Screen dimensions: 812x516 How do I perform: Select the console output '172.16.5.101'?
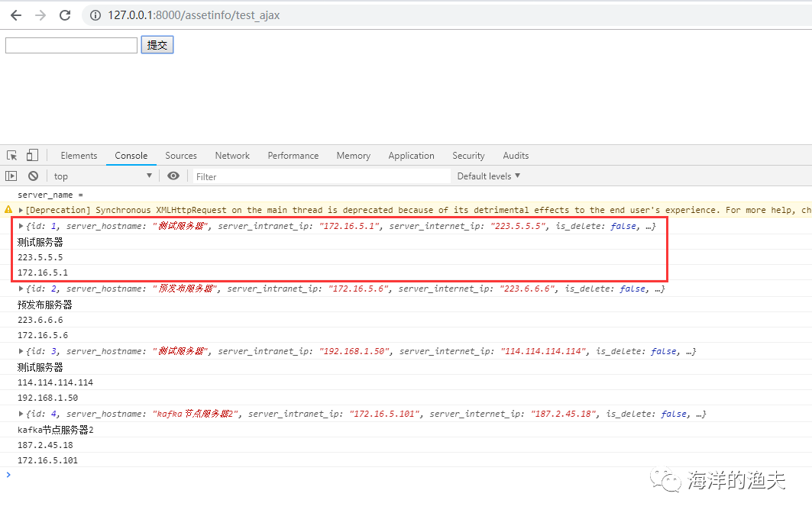pos(47,460)
